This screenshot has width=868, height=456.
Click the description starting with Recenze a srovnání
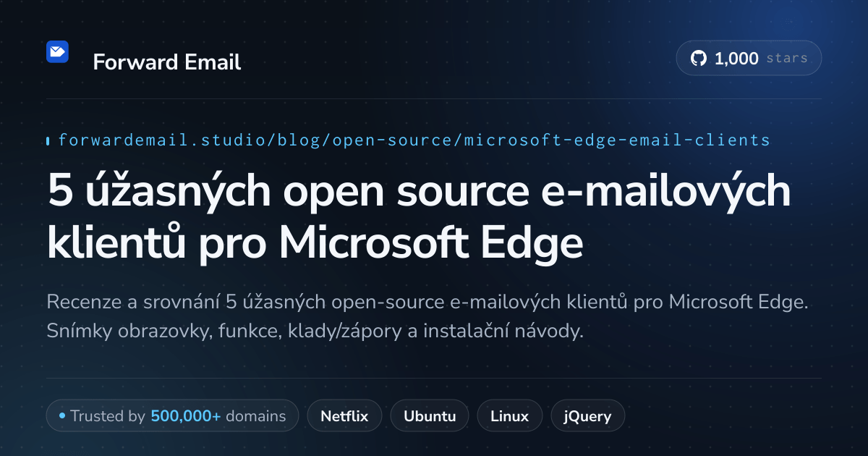[427, 316]
